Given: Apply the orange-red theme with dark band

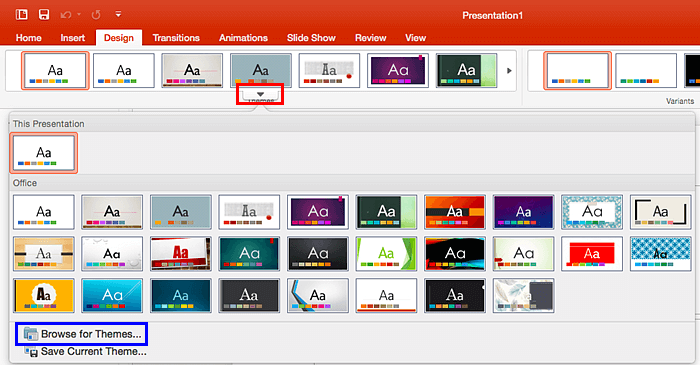Looking at the screenshot, I should 454,212.
